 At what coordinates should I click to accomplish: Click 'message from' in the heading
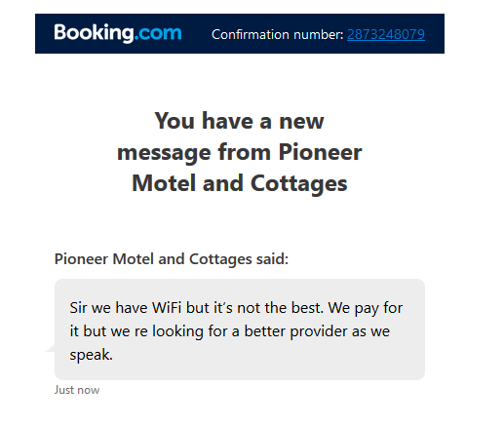pyautogui.click(x=194, y=152)
